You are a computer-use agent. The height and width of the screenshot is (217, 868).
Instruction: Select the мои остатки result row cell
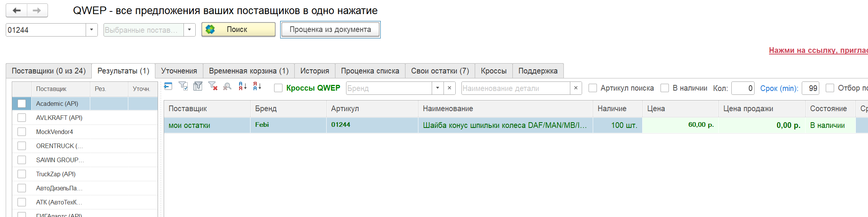pos(207,125)
